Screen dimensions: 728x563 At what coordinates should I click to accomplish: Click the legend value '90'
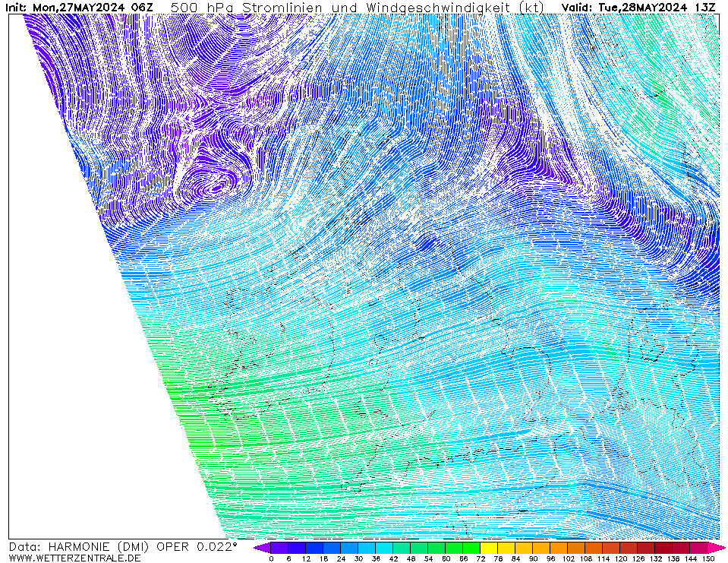(x=533, y=558)
